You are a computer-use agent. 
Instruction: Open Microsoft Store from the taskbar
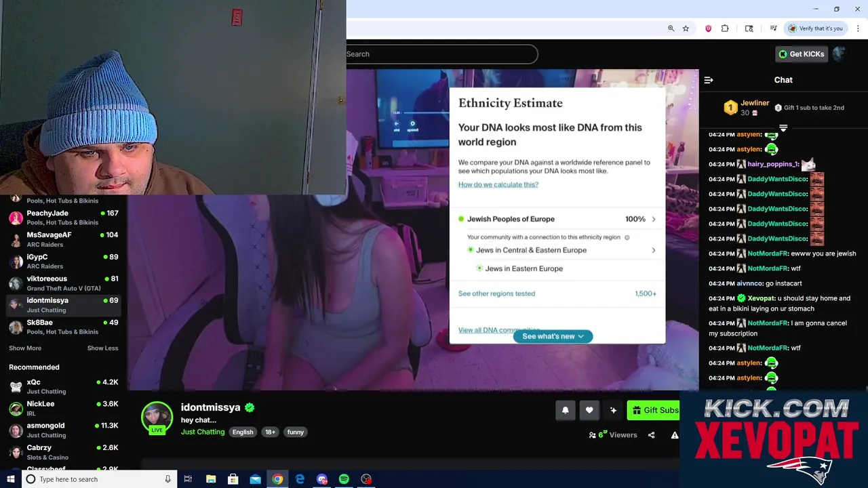click(x=233, y=479)
